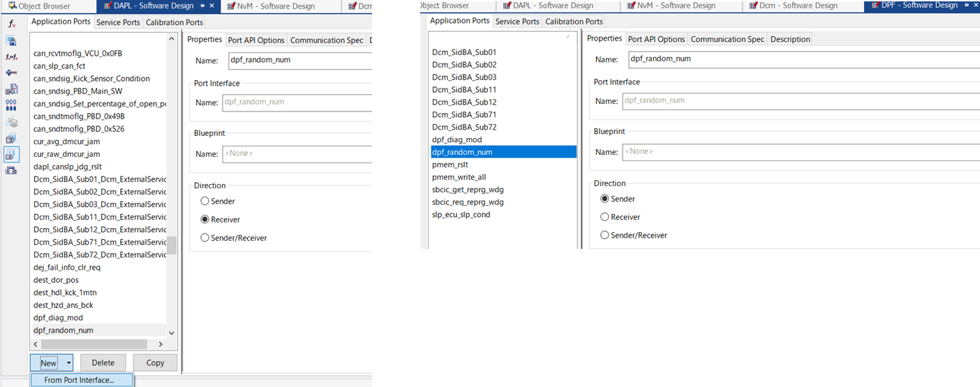The height and width of the screenshot is (387, 980).
Task: Click the greyed cube sidebar icon
Action: coord(11,122)
